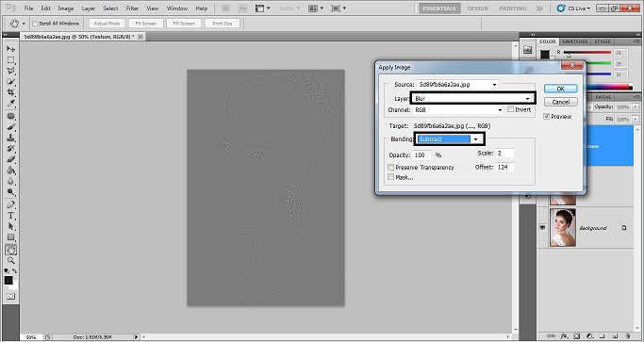Open Hand tool preset picker arrow

(24, 24)
